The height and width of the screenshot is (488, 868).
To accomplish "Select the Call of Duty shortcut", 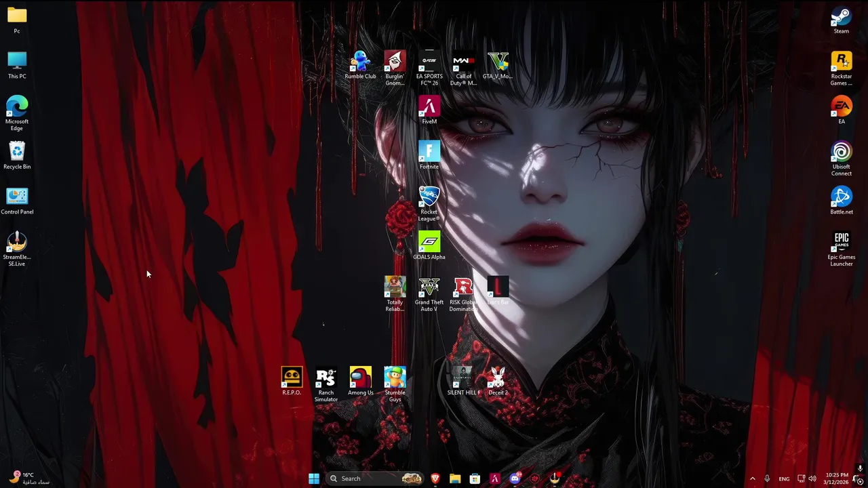I will (x=464, y=68).
